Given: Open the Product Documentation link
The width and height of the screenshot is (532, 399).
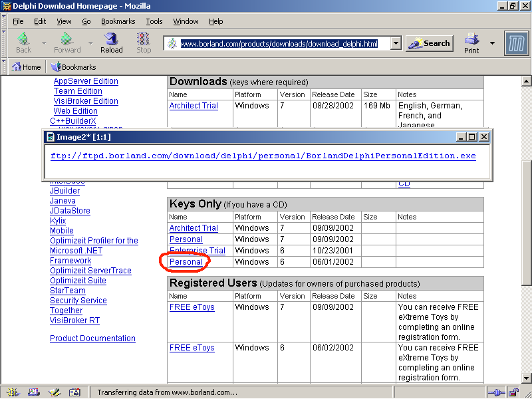Looking at the screenshot, I should (x=92, y=338).
